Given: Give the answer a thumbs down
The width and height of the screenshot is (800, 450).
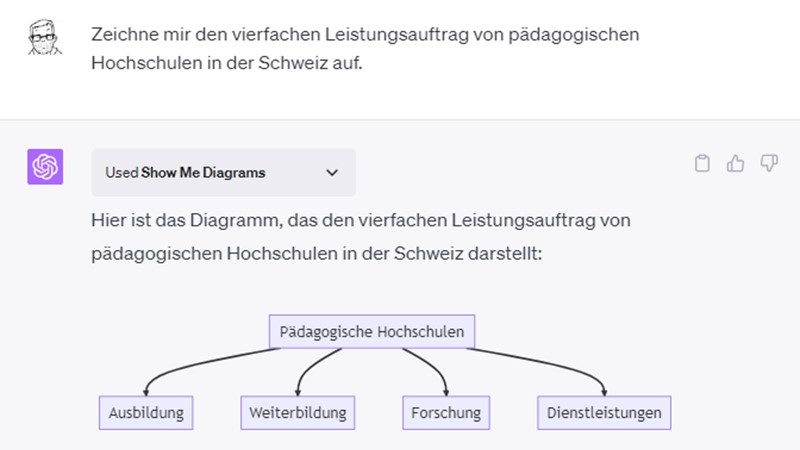Looking at the screenshot, I should (769, 163).
